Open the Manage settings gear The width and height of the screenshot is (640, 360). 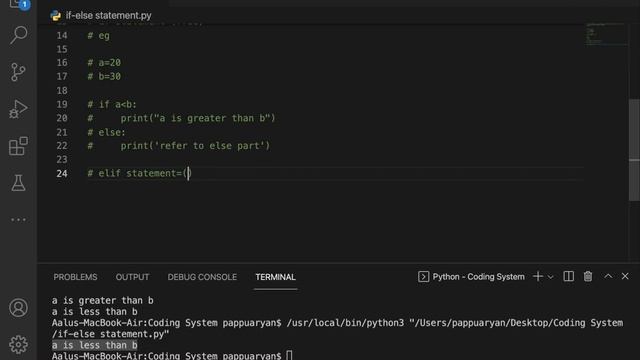pos(18,344)
